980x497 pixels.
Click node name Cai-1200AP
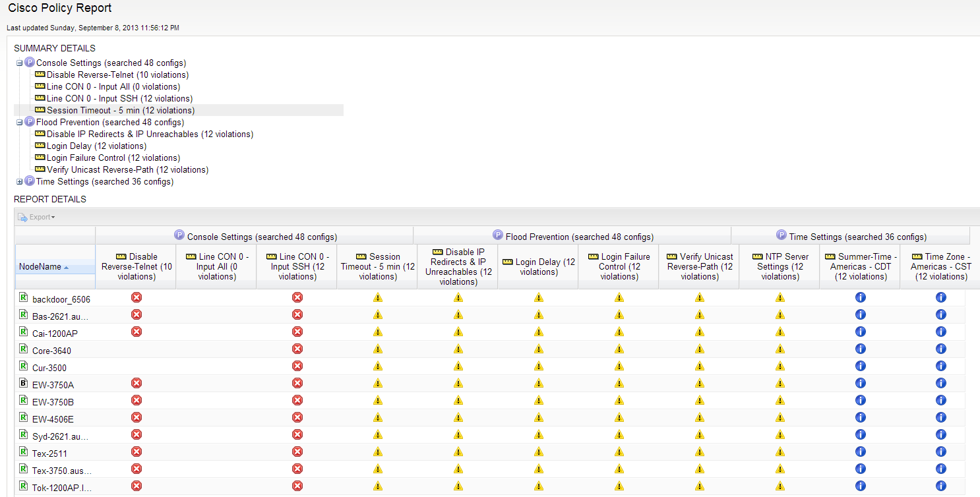pos(55,334)
